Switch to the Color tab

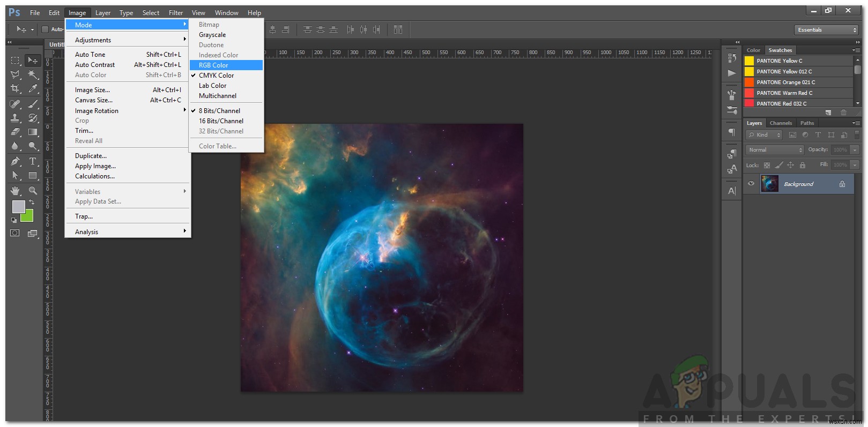pos(753,50)
